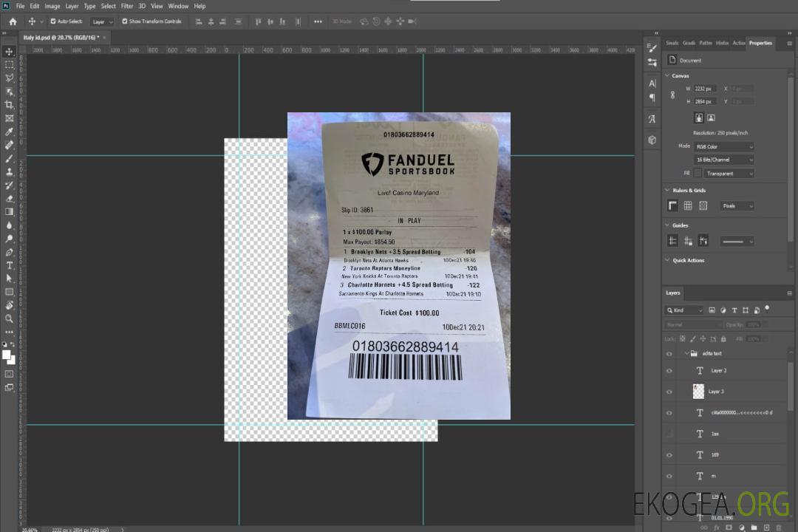
Task: Click the canvas width input field
Action: (x=706, y=89)
